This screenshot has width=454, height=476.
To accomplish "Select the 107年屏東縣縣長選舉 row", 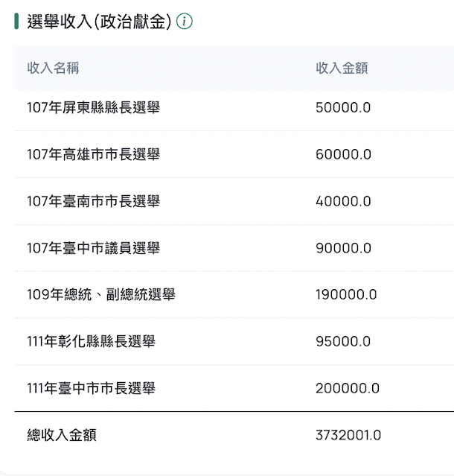I will [234, 107].
